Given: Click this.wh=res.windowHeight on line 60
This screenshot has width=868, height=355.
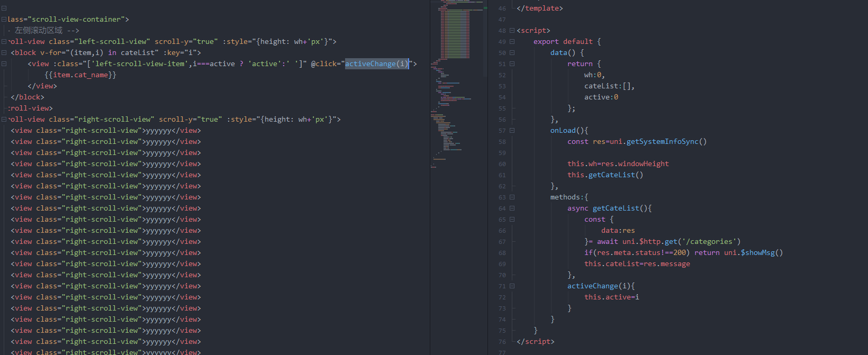Looking at the screenshot, I should (x=618, y=164).
